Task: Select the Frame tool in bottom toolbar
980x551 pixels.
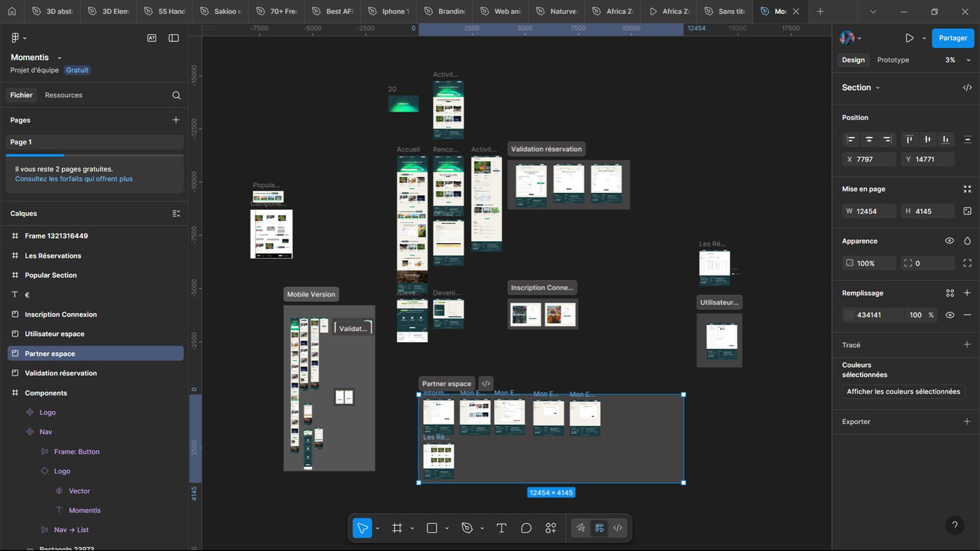Action: point(397,528)
